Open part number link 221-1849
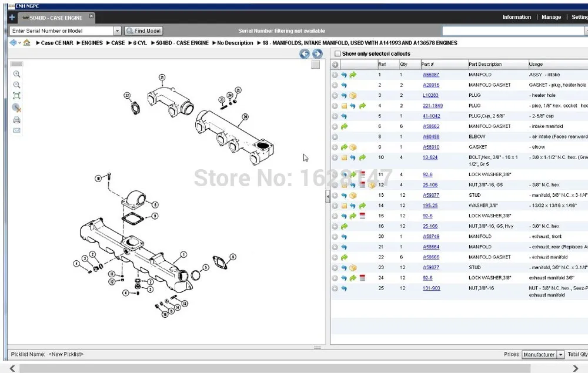 [x=433, y=106]
